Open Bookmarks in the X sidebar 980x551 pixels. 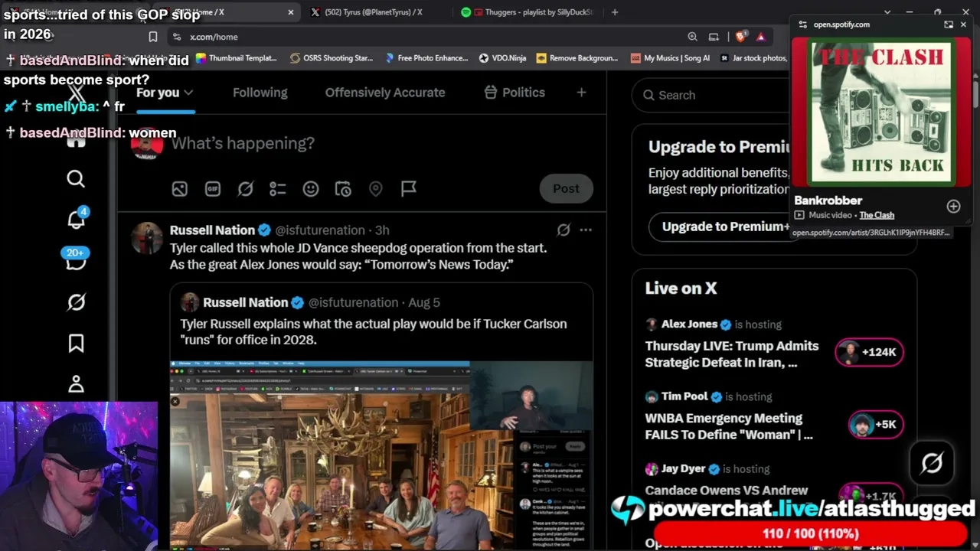click(76, 344)
